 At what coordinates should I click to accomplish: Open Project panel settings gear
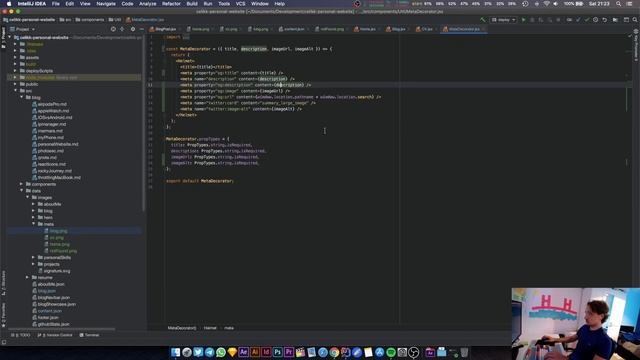pyautogui.click(x=133, y=29)
